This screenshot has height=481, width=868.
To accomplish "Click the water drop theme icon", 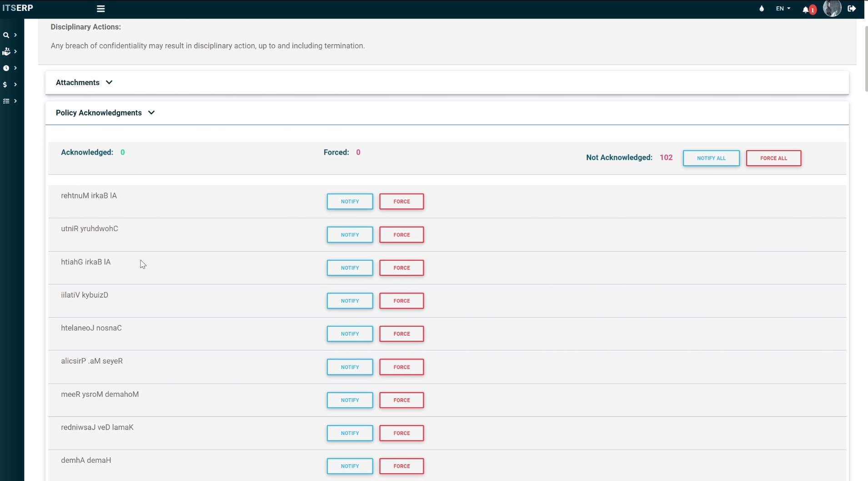I will pos(762,9).
